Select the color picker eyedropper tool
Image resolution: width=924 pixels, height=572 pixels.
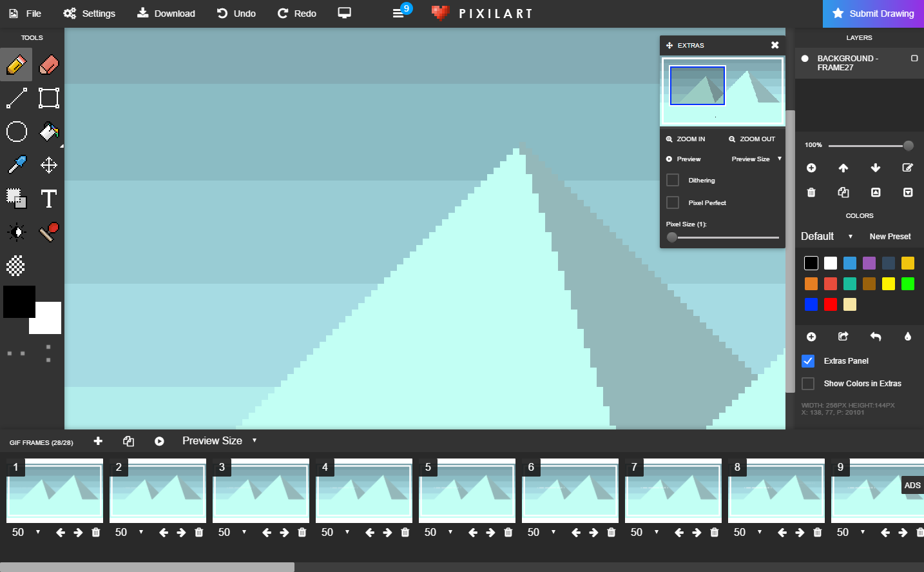point(17,165)
